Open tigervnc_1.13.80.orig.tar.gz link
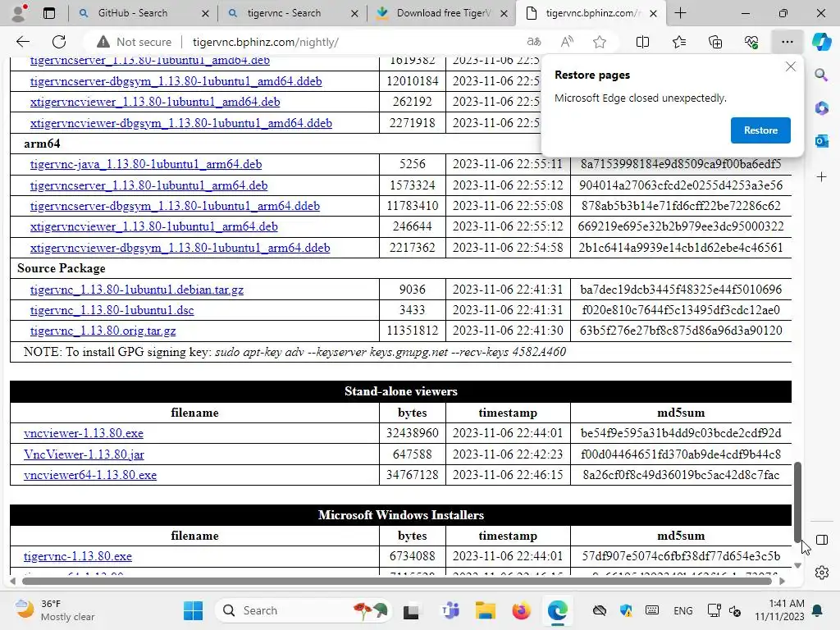Viewport: 840px width, 630px height. [x=103, y=331]
